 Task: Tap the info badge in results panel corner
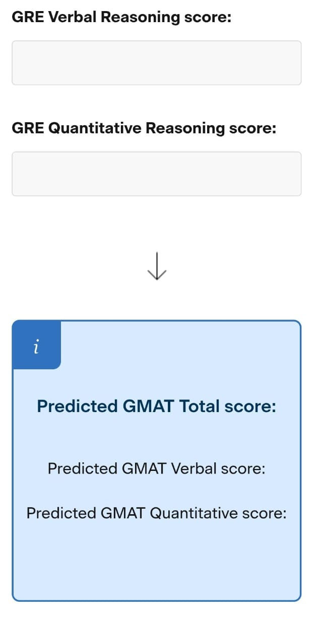coord(36,346)
